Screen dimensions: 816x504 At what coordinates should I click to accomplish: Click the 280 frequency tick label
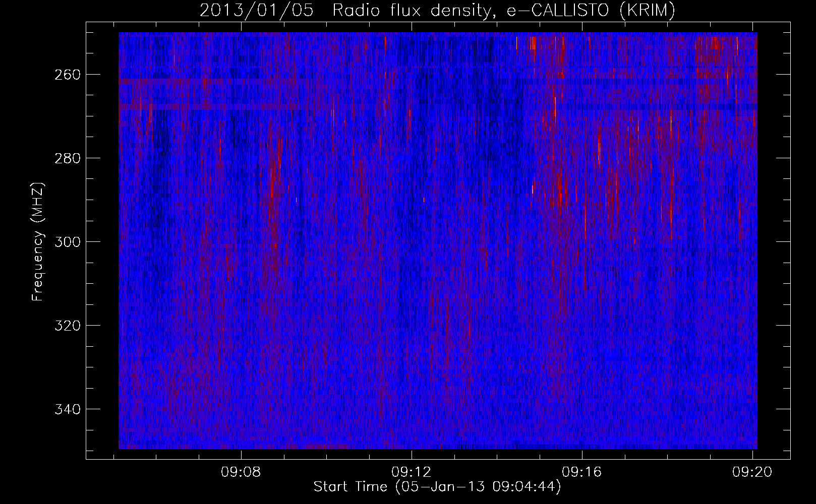67,158
